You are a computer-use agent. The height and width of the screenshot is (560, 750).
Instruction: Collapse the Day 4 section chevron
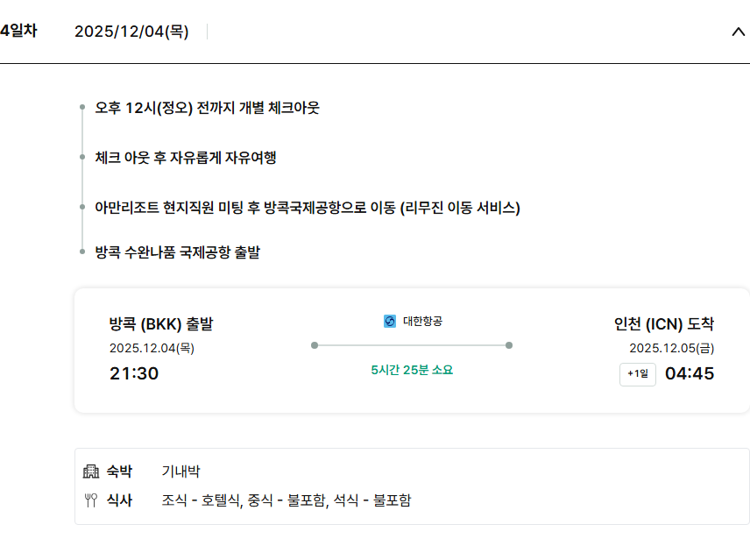click(737, 32)
